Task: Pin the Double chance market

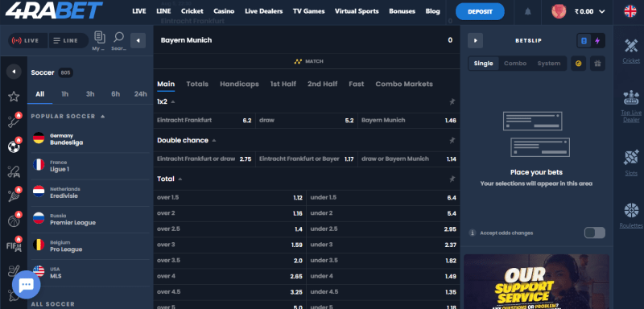Action: click(452, 140)
